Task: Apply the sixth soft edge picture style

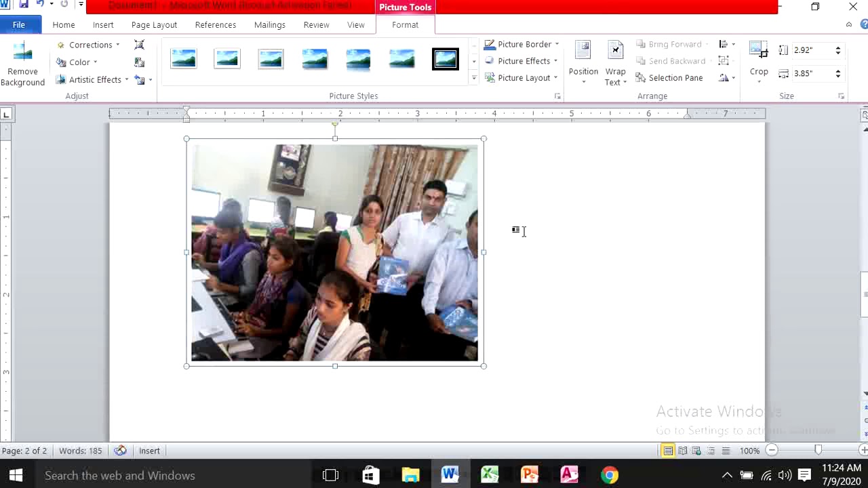Action: (x=401, y=60)
